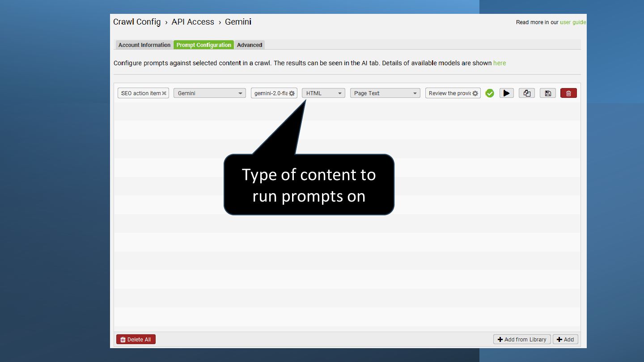Save prompt to library
Screen dimensions: 644x362
coord(547,93)
